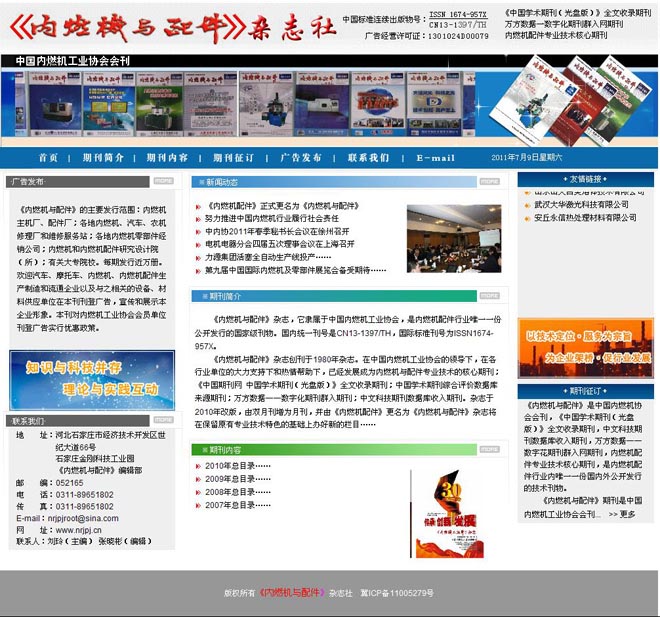The height and width of the screenshot is (617, 660).
Task: Click the email address nrjpjroot@sina.com
Action: 83,519
